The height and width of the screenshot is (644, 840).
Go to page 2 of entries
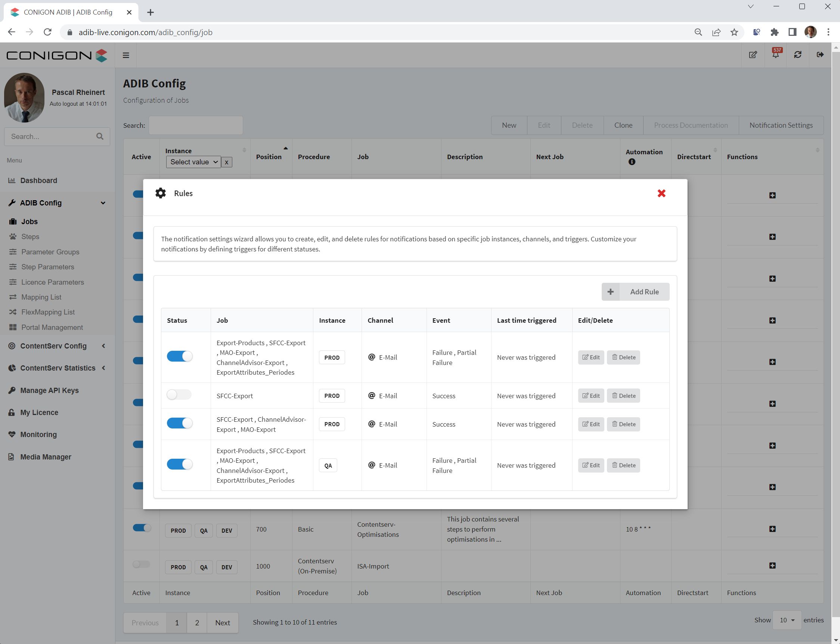coord(197,623)
